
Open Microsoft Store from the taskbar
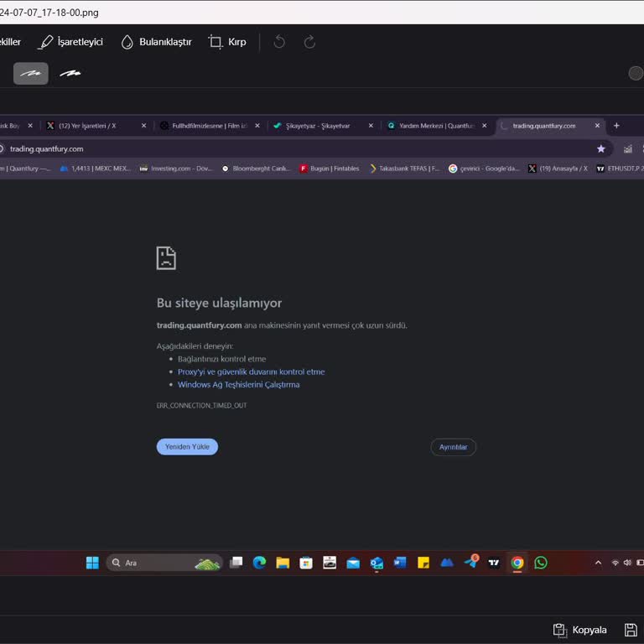coord(306,563)
